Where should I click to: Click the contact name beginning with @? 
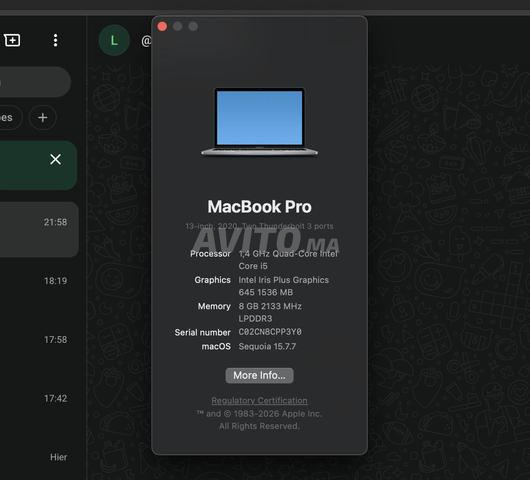146,41
